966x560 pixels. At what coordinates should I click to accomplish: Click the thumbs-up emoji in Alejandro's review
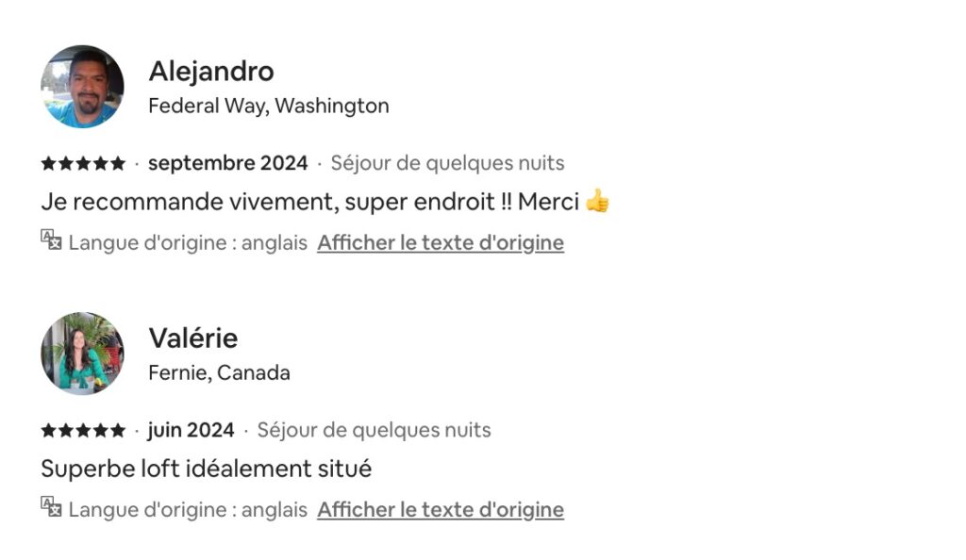coord(597,201)
